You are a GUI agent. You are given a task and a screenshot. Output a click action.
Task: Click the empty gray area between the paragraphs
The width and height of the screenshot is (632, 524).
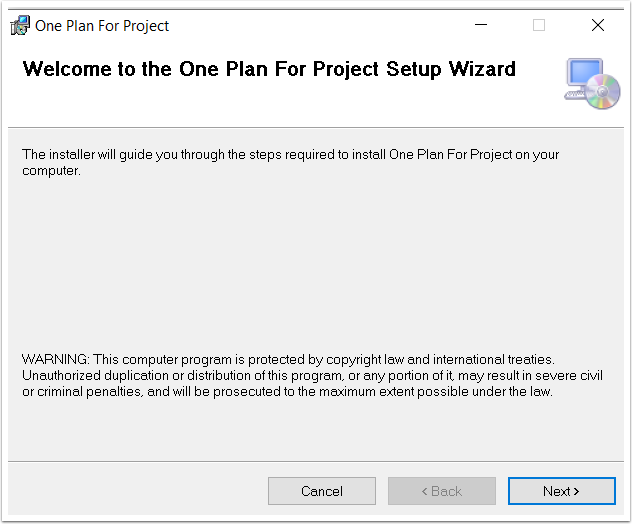(316, 264)
